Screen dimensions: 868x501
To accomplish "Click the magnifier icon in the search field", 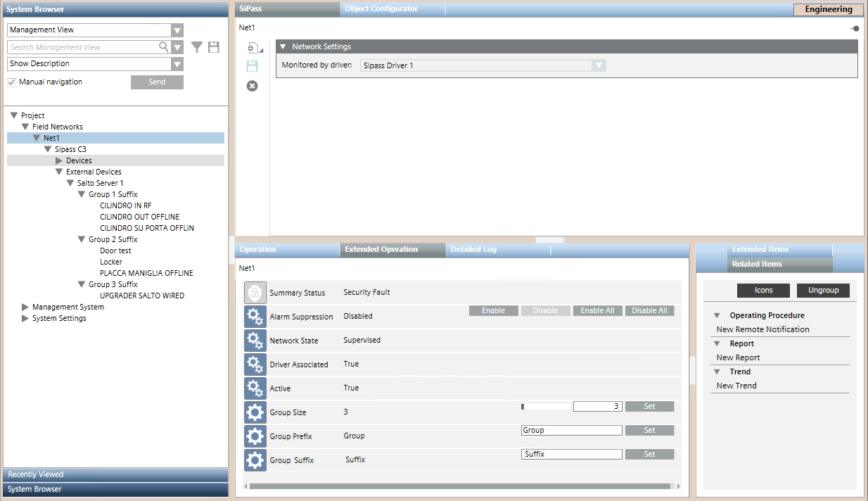I will coord(162,46).
